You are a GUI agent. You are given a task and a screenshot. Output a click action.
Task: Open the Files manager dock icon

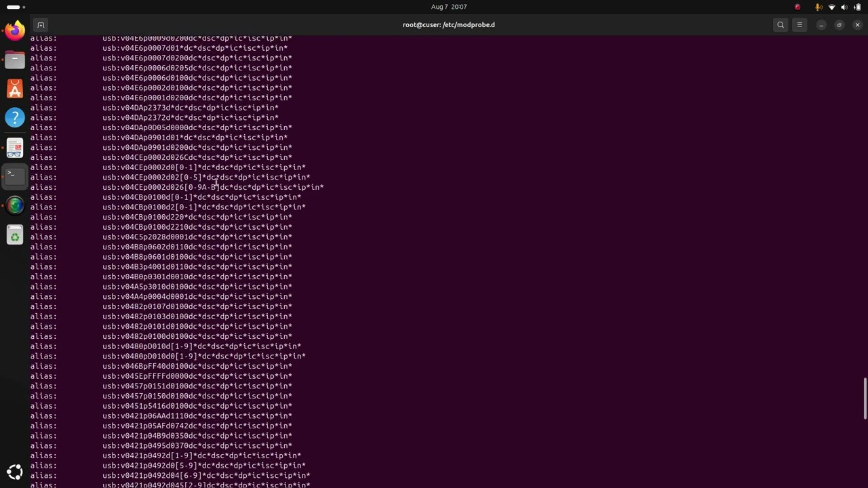(15, 60)
